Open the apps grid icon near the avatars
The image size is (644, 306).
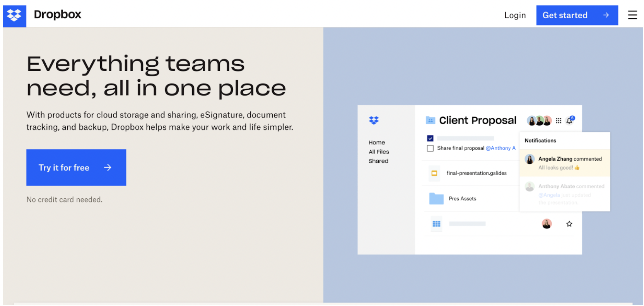[559, 121]
